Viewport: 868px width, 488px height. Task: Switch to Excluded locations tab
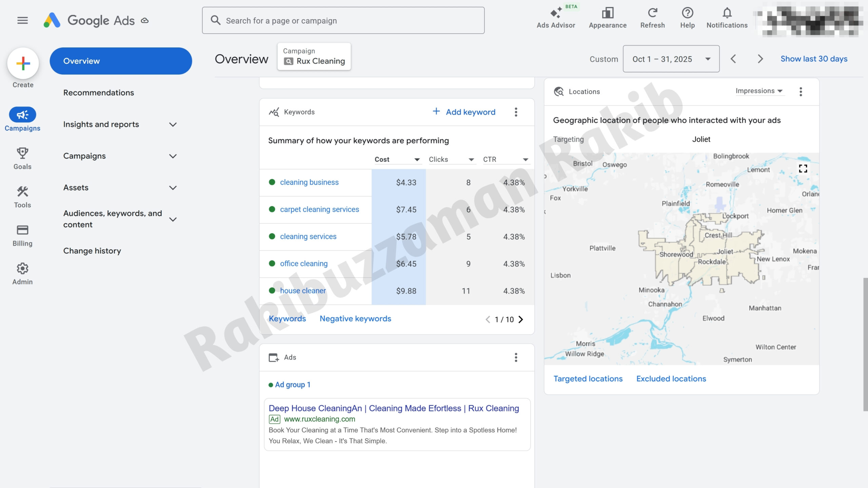[x=671, y=379]
